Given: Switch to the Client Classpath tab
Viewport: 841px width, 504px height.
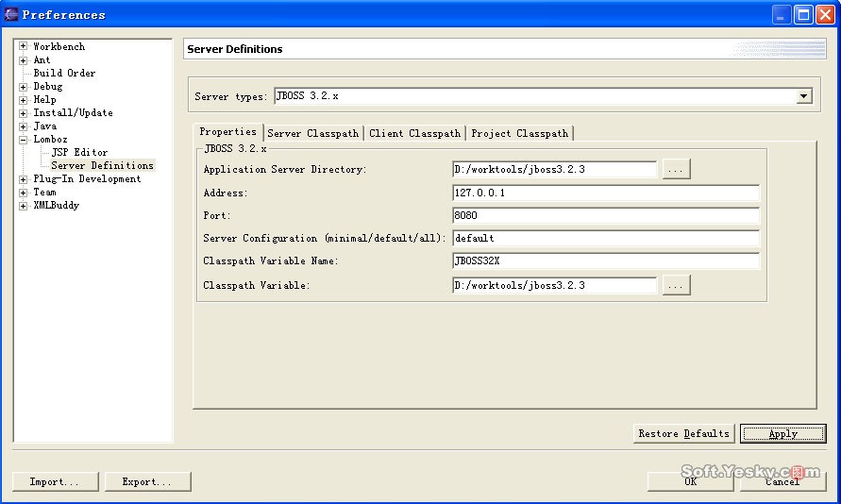Looking at the screenshot, I should [414, 133].
